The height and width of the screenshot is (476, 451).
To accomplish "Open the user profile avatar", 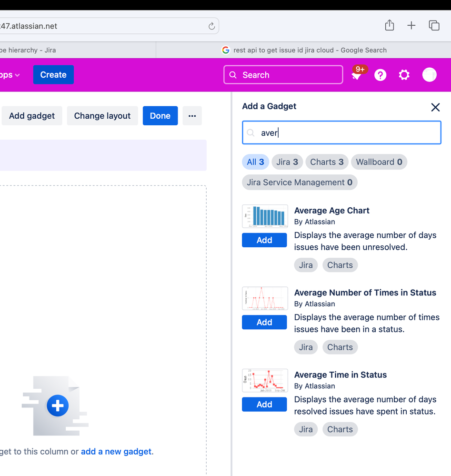I will click(x=430, y=75).
